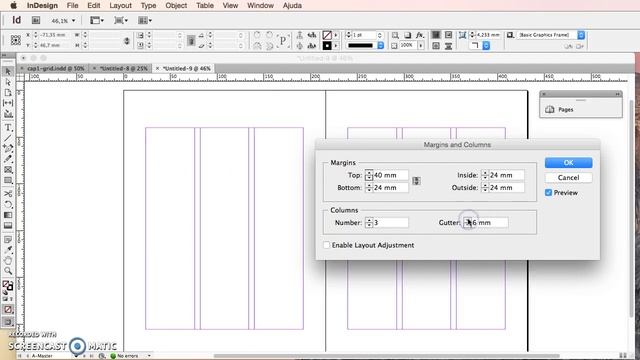Select the Scissors tool
Viewport: 640px width, 360px height.
pyautogui.click(x=8, y=193)
